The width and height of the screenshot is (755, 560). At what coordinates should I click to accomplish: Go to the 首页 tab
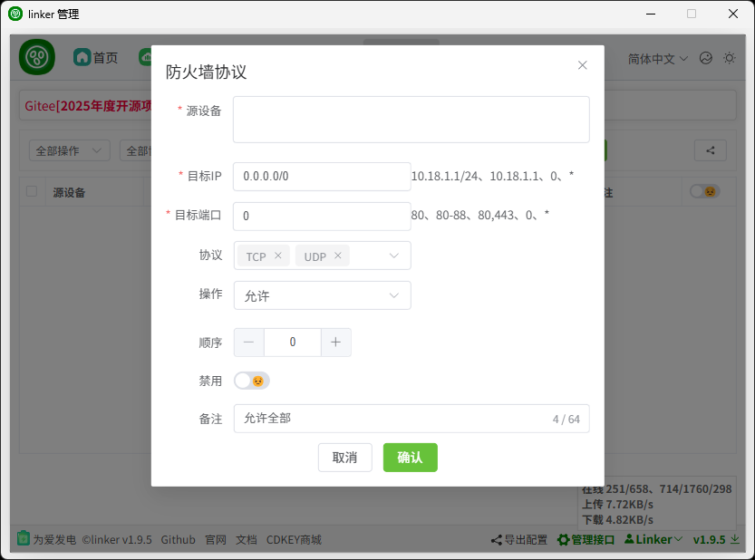[x=96, y=58]
